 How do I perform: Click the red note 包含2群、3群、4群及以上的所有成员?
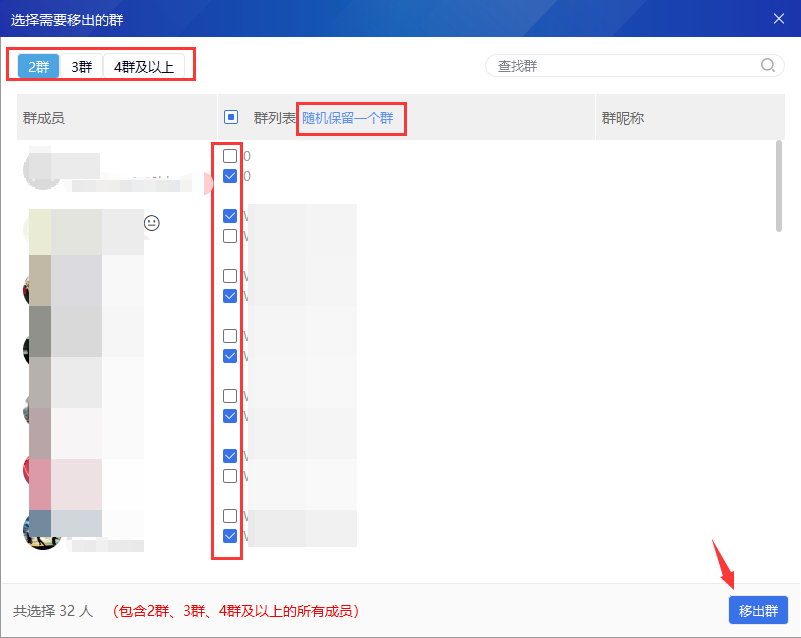tap(235, 611)
